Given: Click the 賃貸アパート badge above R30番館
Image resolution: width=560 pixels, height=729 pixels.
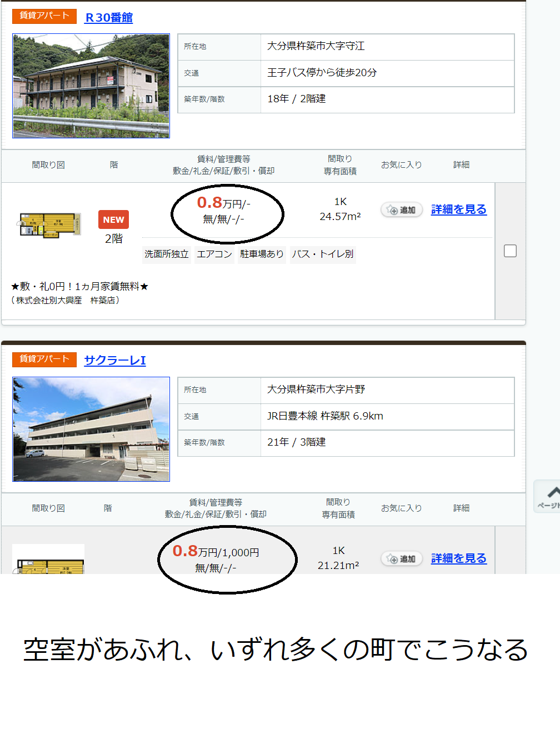Looking at the screenshot, I should [44, 16].
